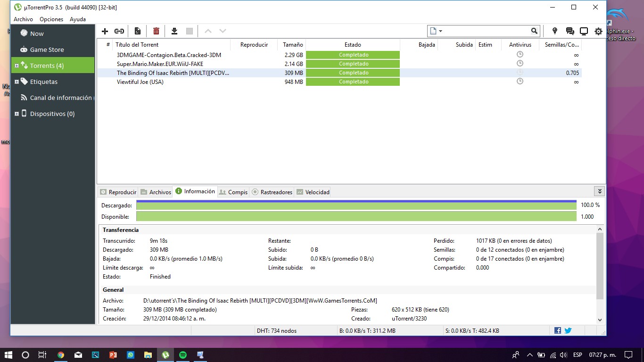Expand the Torrents tree node
The width and height of the screenshot is (644, 362).
coord(17,66)
